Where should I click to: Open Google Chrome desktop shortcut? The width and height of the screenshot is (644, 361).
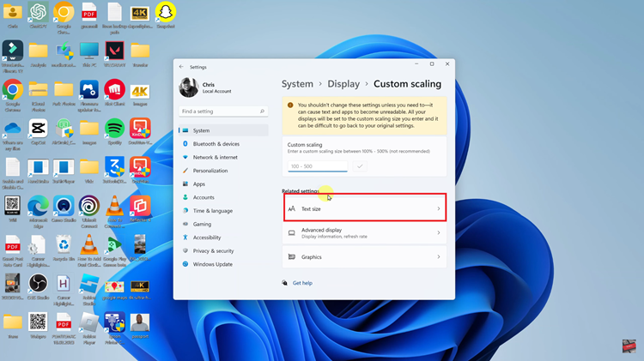point(13,95)
